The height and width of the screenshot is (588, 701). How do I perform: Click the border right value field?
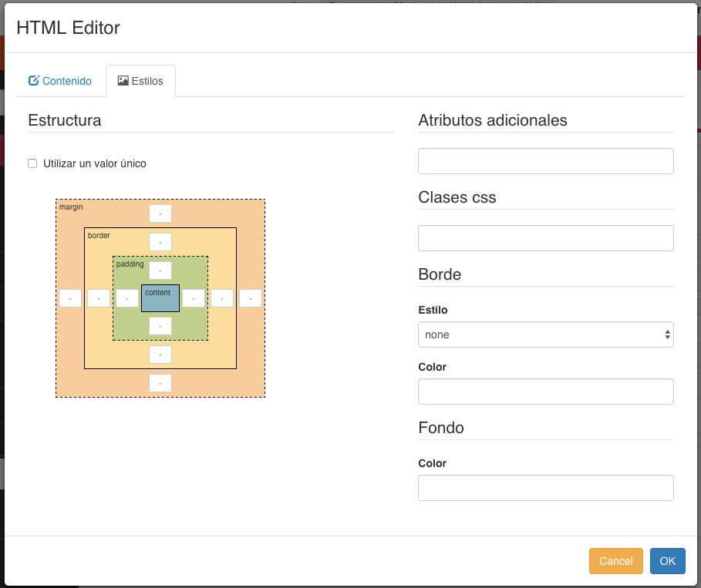222,298
